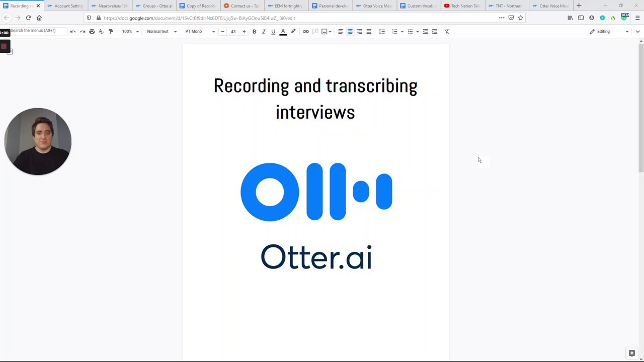Click the font size field showing 43
Screen dimensions: 644x362
[233, 31]
